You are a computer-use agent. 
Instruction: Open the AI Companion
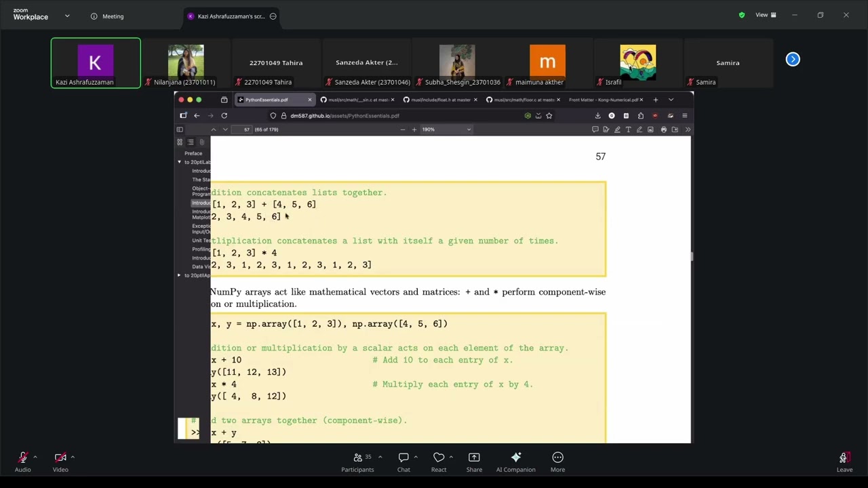[x=516, y=462]
